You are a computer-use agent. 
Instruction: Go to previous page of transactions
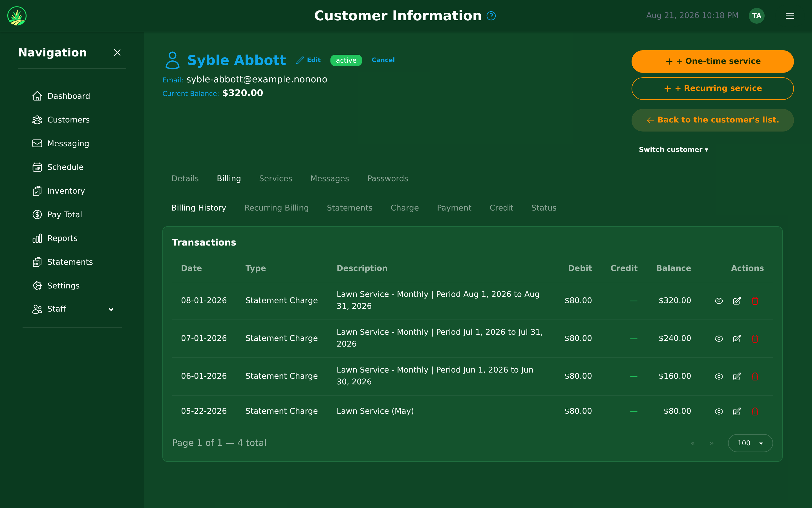tap(692, 443)
